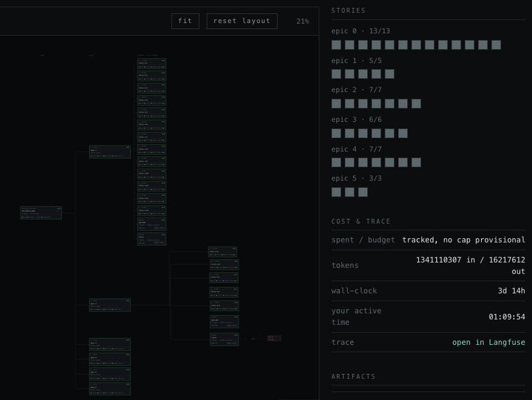This screenshot has width=532, height=400.
Task: Open the story 0.1 graph node
Action: click(x=151, y=64)
